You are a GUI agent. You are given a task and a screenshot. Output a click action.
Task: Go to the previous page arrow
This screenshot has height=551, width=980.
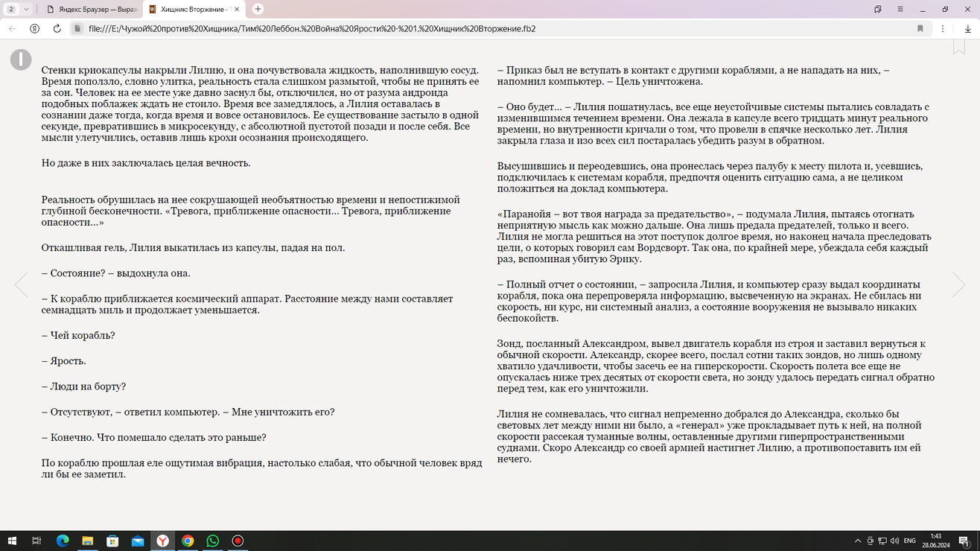[x=21, y=284]
